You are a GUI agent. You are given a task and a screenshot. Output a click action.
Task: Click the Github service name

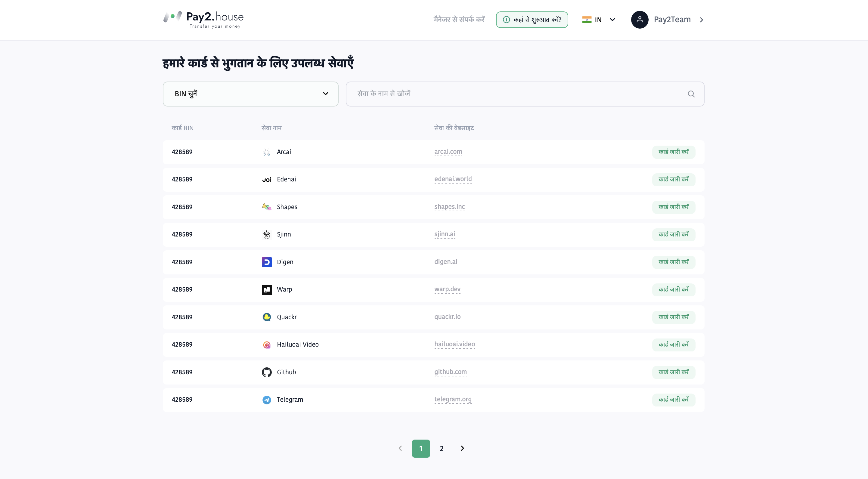[x=287, y=372]
